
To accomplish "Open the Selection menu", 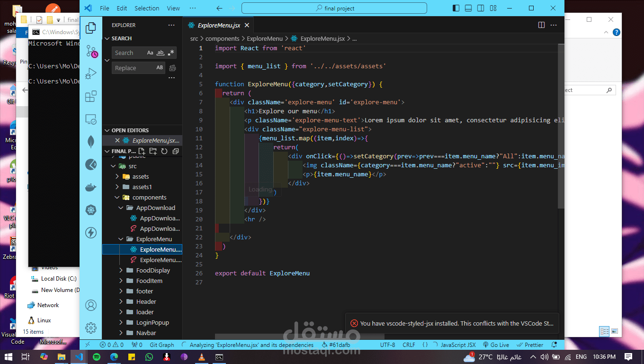I will (147, 8).
